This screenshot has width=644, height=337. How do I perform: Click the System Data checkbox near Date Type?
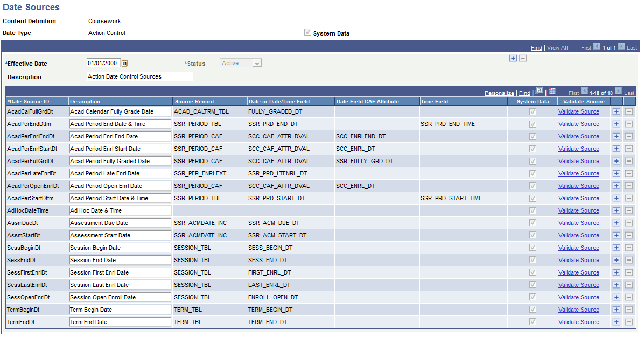(307, 32)
